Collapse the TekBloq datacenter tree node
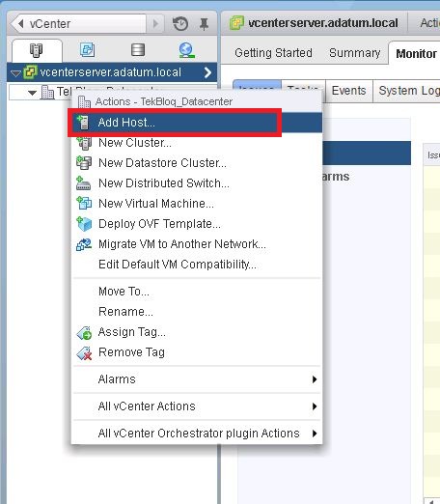The height and width of the screenshot is (504, 440). point(32,93)
